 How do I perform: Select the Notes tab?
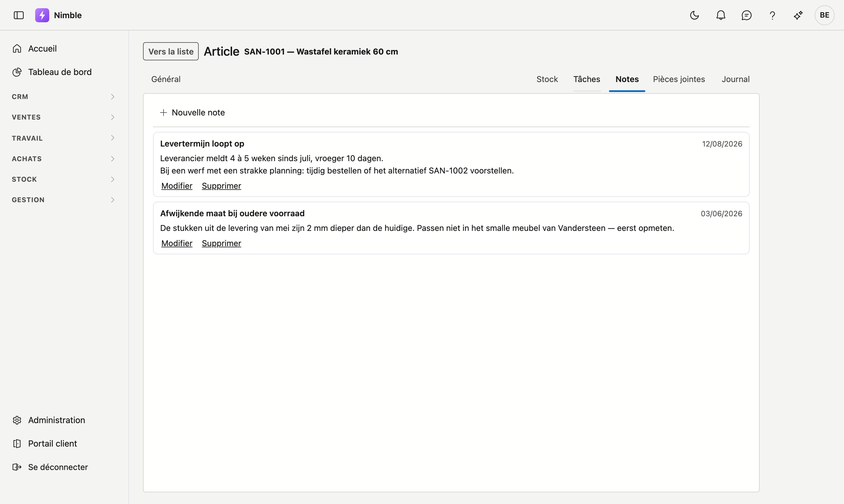pos(627,79)
